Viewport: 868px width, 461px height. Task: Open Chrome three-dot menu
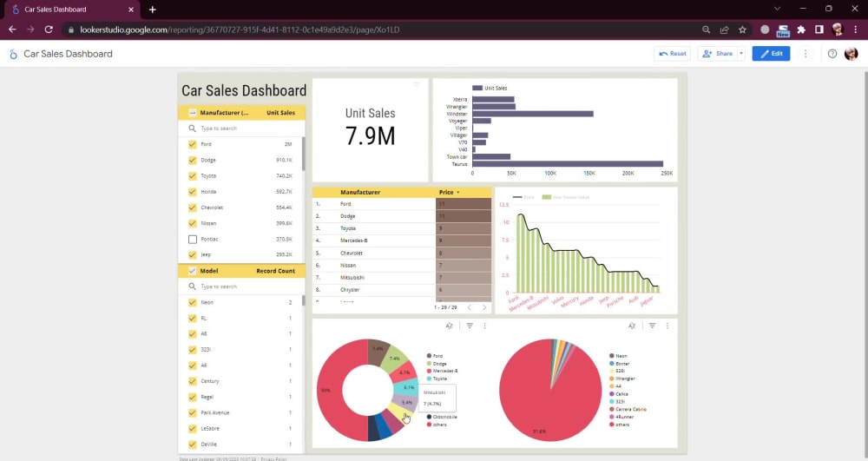(x=856, y=30)
